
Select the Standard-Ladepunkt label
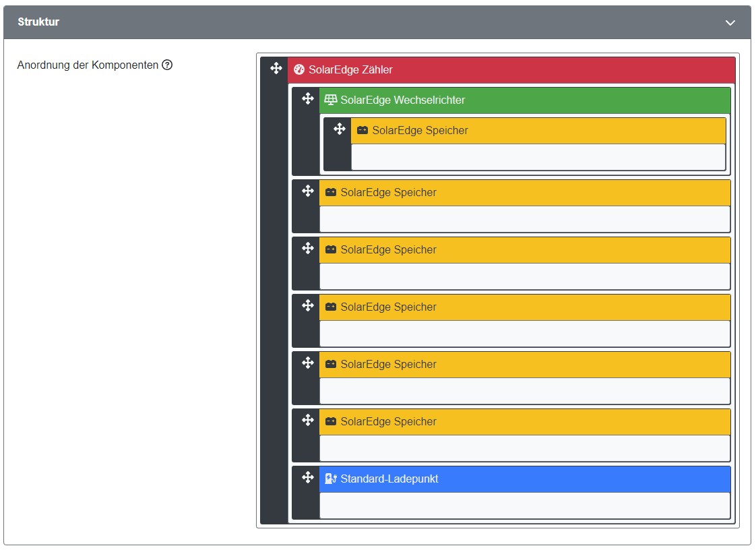pyautogui.click(x=389, y=479)
